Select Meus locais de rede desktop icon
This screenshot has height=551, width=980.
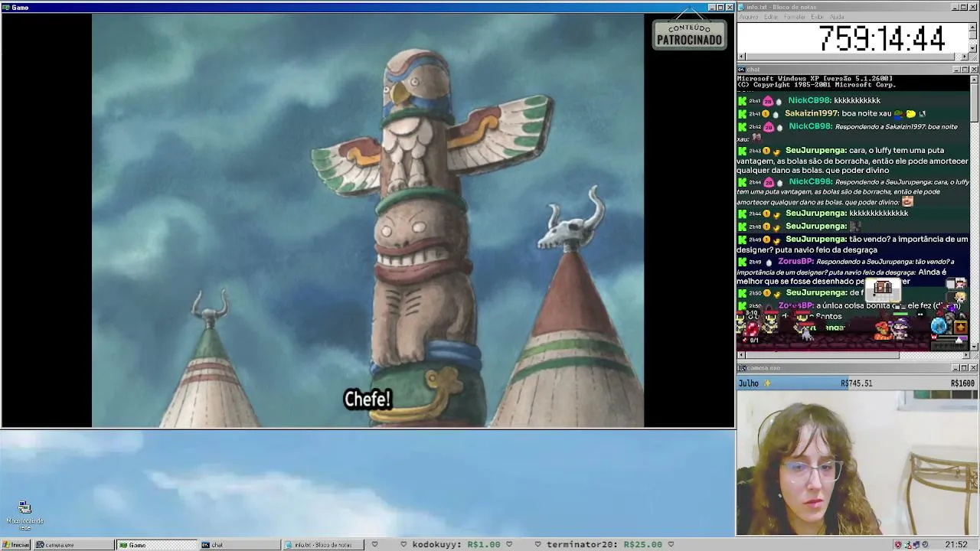pos(24,516)
